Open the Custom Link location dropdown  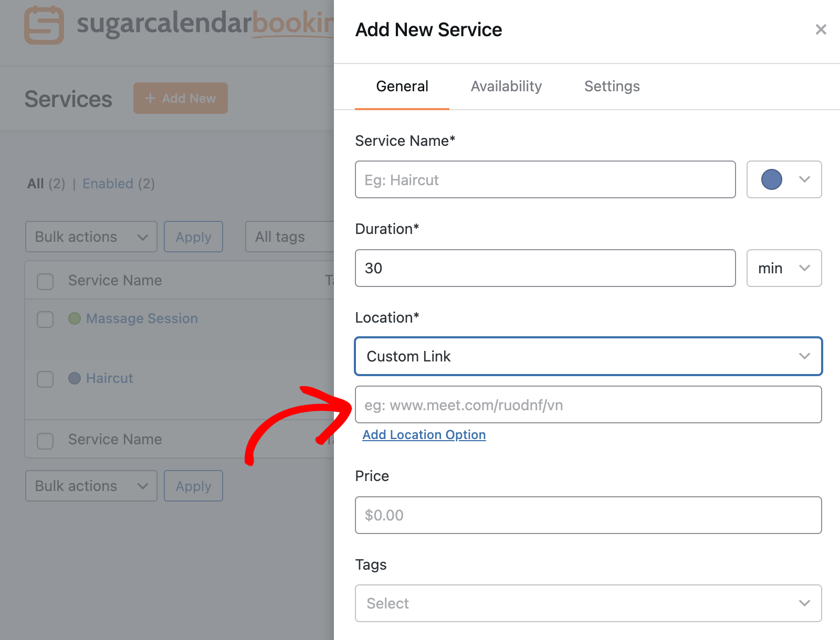588,356
